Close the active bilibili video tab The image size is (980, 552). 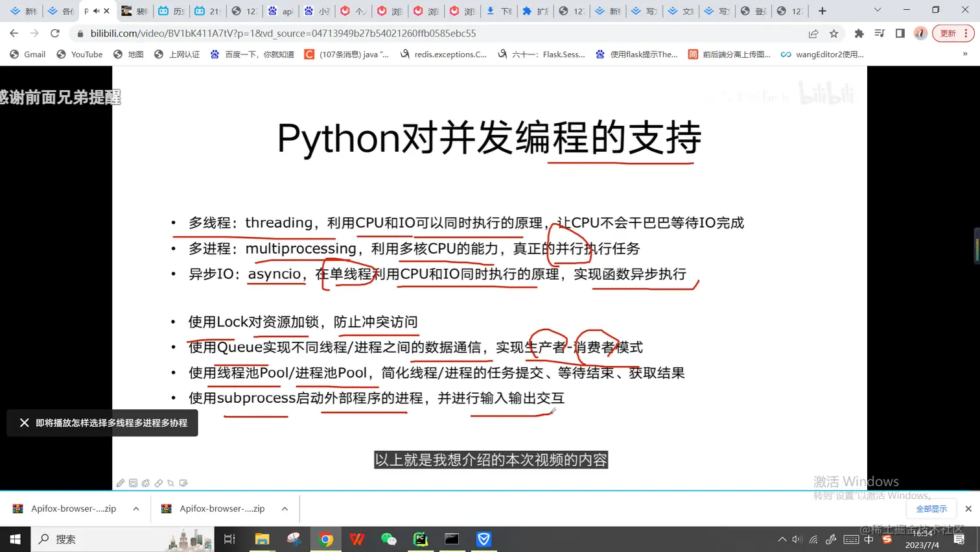pyautogui.click(x=107, y=11)
